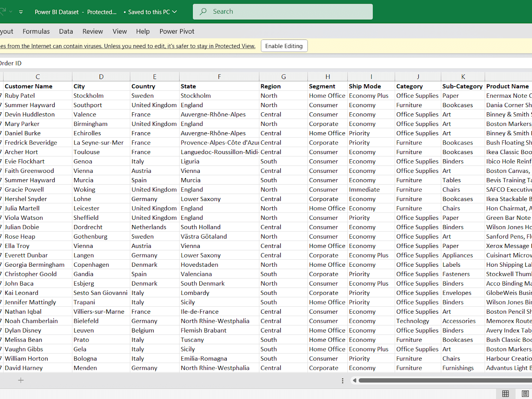Switch to Page Layout view icon
532x399 pixels.
pos(525,393)
